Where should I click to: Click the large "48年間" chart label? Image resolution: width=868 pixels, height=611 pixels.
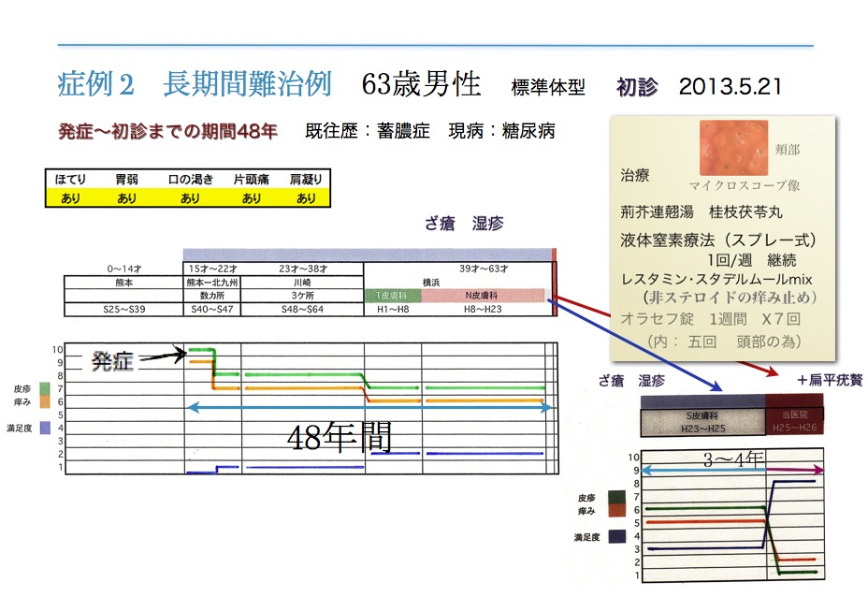click(x=340, y=437)
